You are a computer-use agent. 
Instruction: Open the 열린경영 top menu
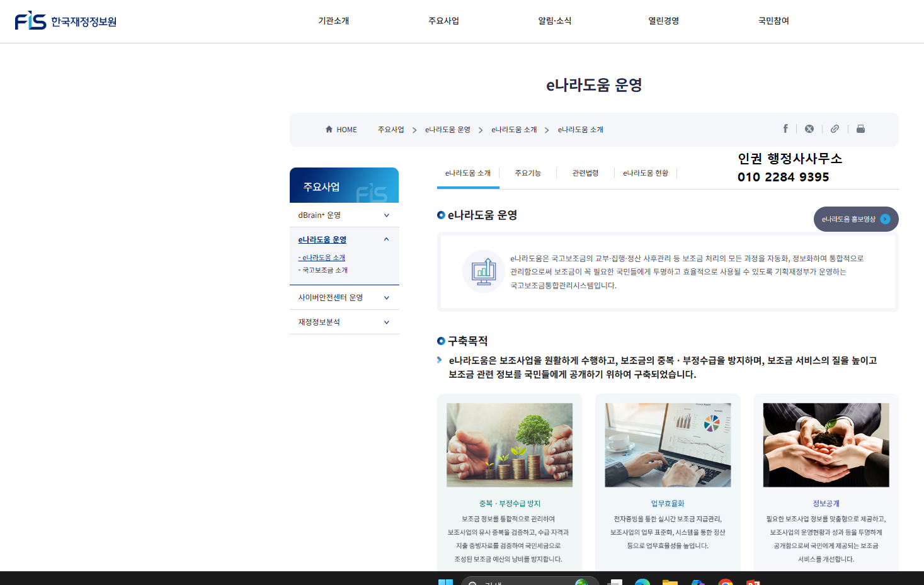point(664,21)
